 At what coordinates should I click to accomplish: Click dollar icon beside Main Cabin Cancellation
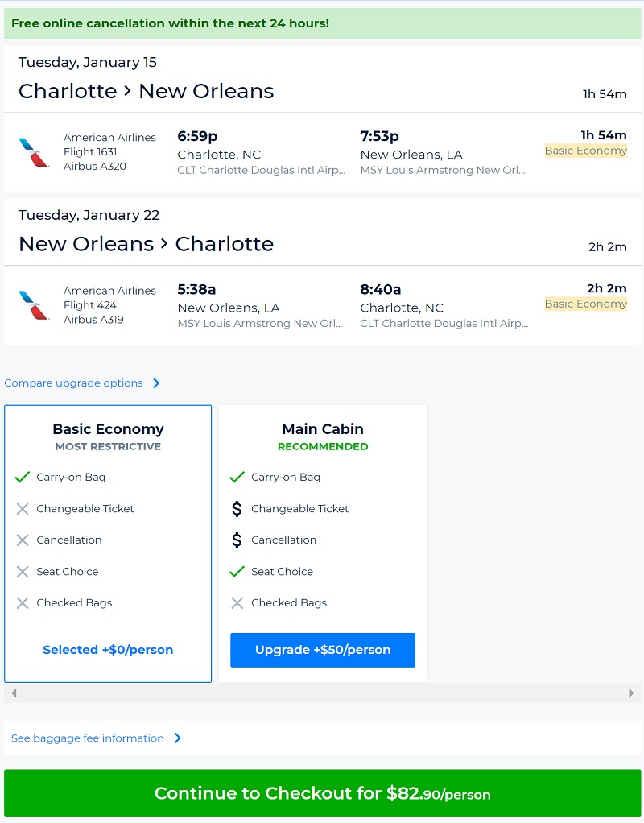click(x=237, y=540)
